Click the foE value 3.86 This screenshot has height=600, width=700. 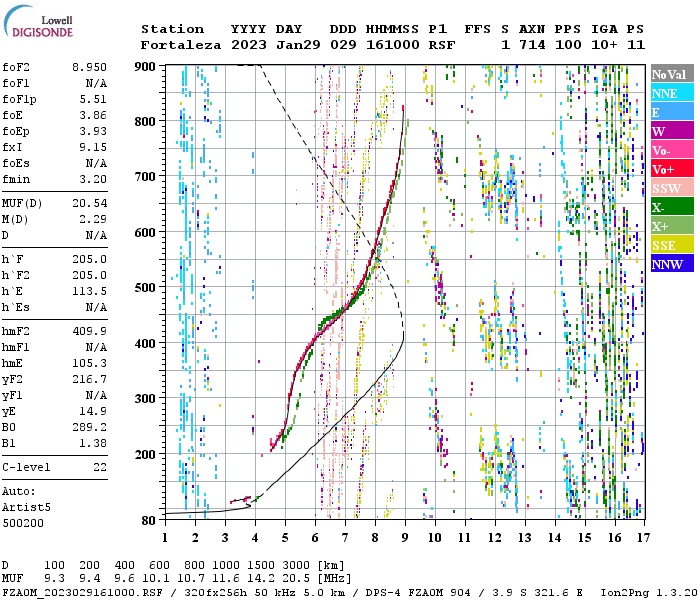tap(93, 115)
